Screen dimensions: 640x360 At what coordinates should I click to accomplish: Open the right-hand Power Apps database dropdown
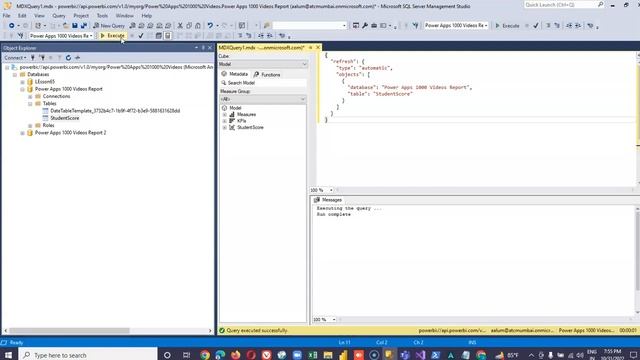click(456, 26)
